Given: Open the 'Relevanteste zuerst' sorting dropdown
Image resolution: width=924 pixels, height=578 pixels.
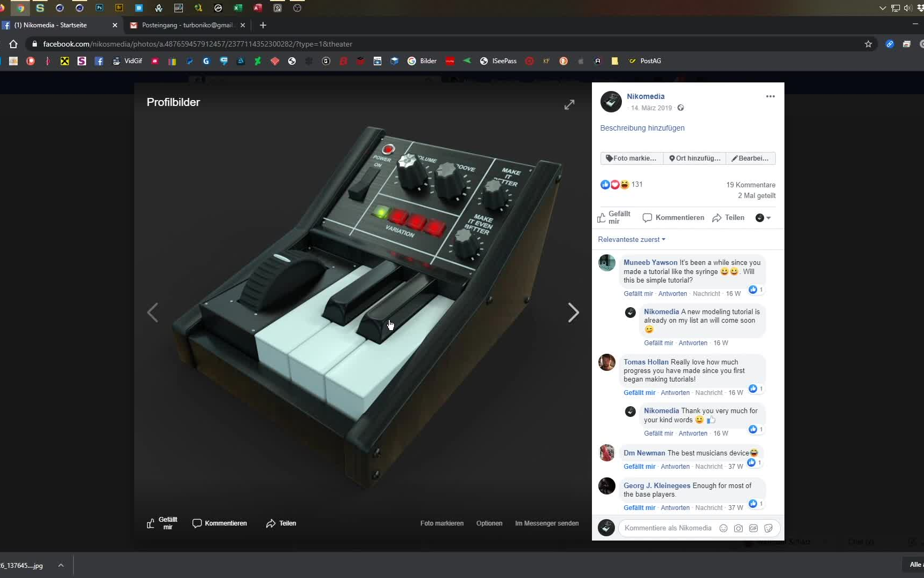Looking at the screenshot, I should coord(631,239).
